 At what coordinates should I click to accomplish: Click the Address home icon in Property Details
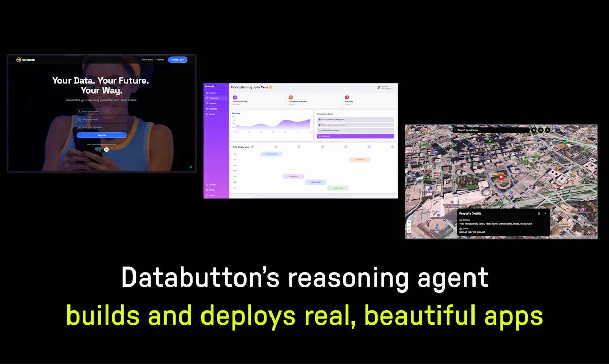[461, 220]
